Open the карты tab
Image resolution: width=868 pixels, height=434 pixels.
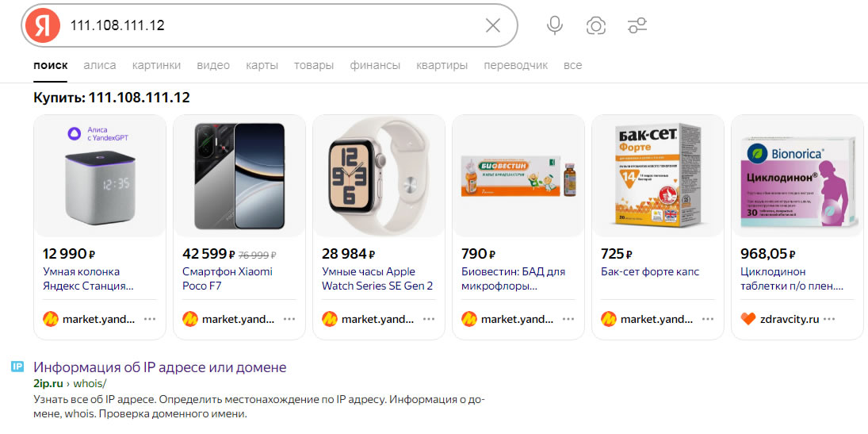[262, 65]
